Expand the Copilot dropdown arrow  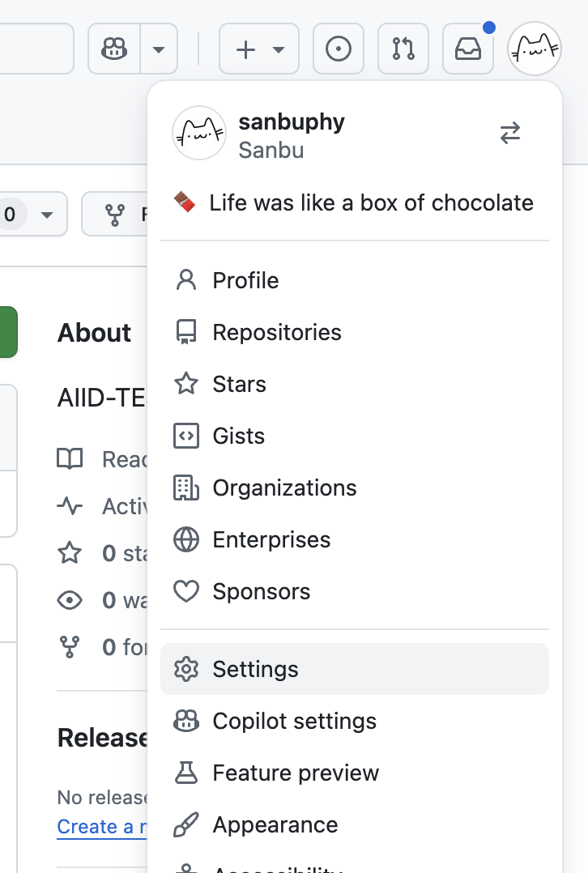coord(159,49)
